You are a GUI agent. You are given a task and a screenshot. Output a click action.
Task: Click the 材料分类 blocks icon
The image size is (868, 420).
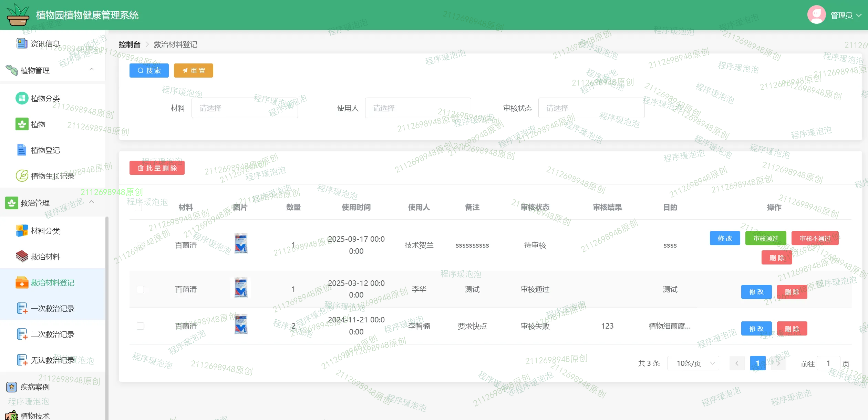click(x=22, y=231)
